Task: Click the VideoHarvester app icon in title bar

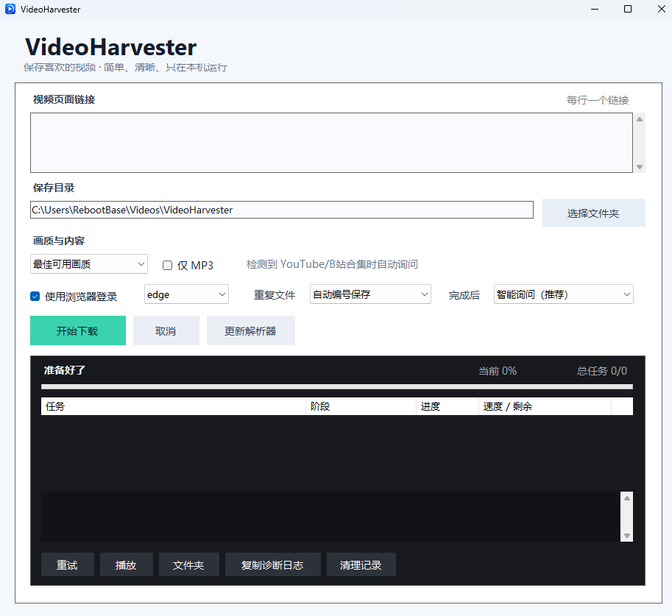Action: (10, 9)
